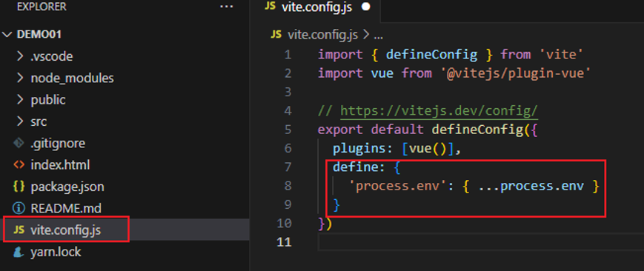Open index.html in the explorer

pyautogui.click(x=60, y=165)
